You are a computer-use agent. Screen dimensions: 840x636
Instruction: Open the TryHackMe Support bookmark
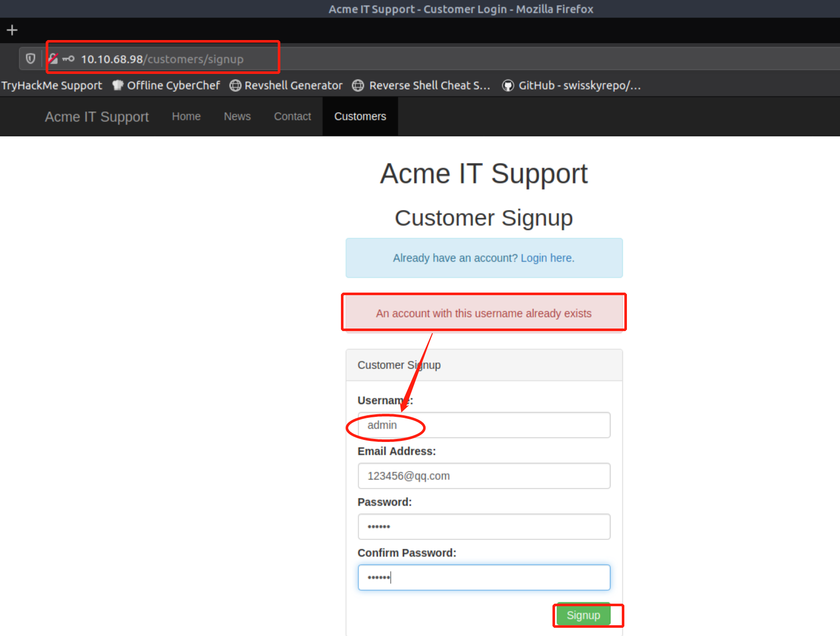pyautogui.click(x=51, y=86)
